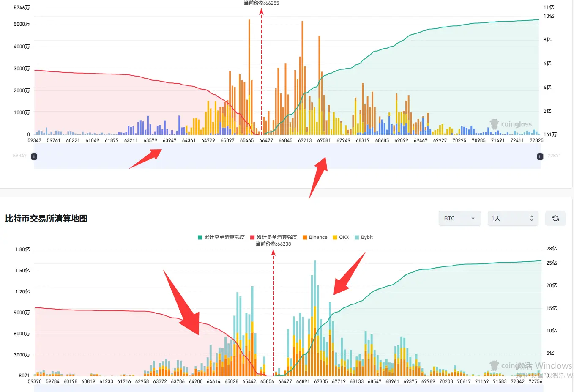
Task: Click the 72871 slider end value
Action: click(554, 156)
